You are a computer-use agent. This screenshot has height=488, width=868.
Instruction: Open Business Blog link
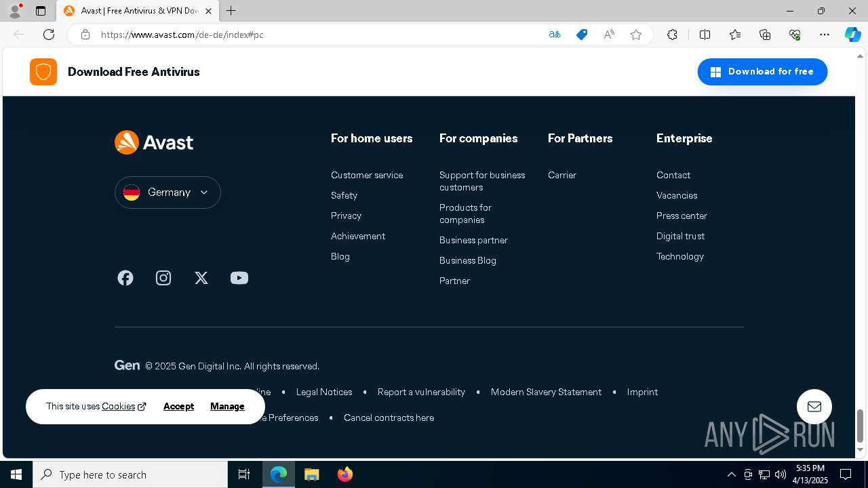pyautogui.click(x=468, y=260)
